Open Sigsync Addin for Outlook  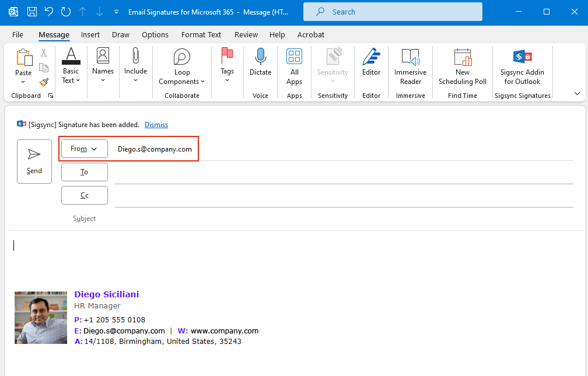pyautogui.click(x=522, y=66)
